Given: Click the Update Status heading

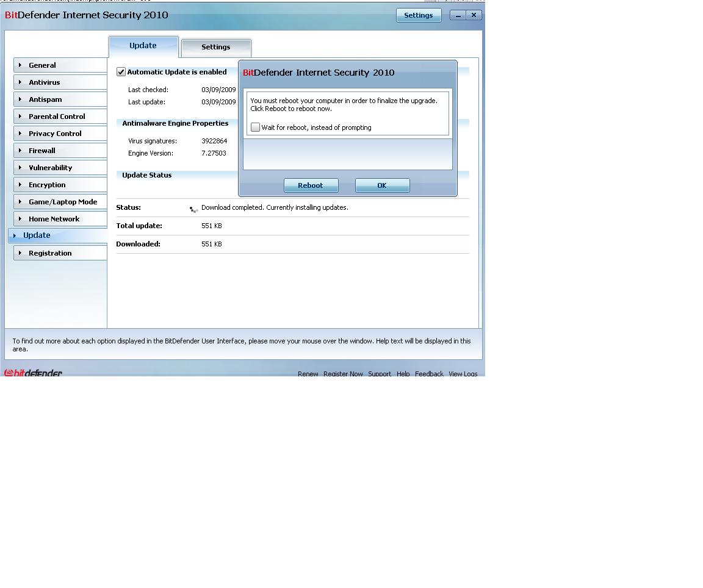Looking at the screenshot, I should [147, 175].
